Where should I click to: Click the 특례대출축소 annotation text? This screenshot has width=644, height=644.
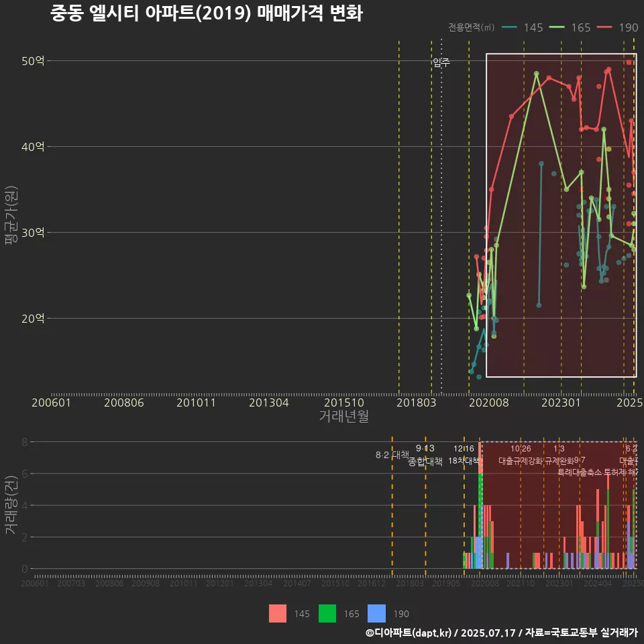click(x=580, y=472)
